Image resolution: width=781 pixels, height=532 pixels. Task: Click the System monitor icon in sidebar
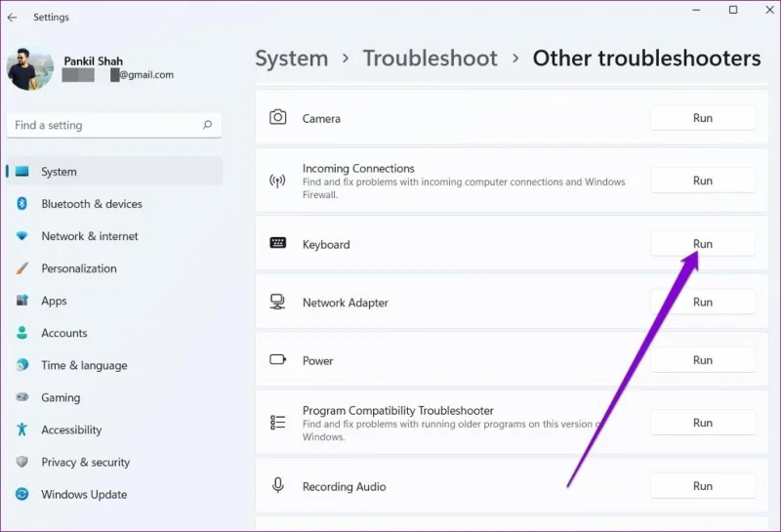point(21,172)
